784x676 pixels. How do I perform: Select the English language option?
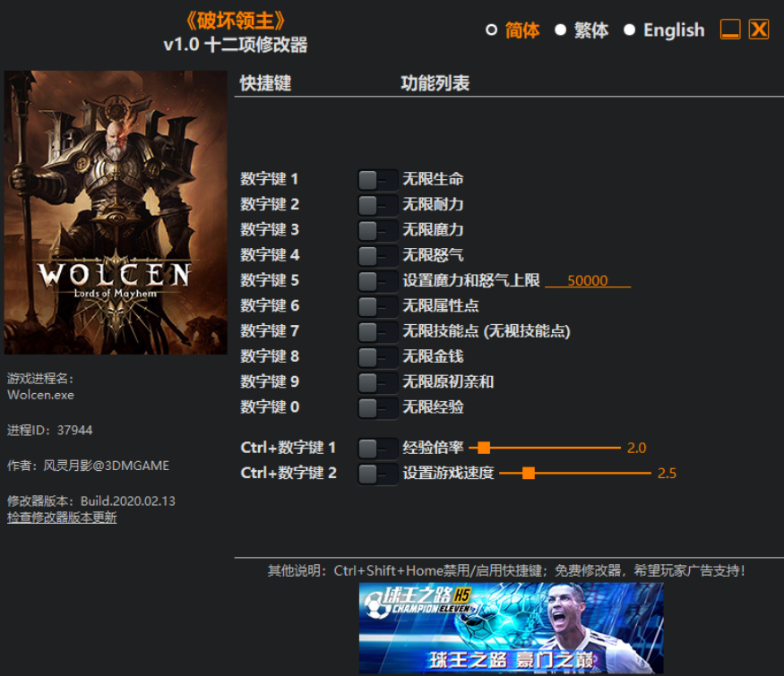click(x=630, y=30)
